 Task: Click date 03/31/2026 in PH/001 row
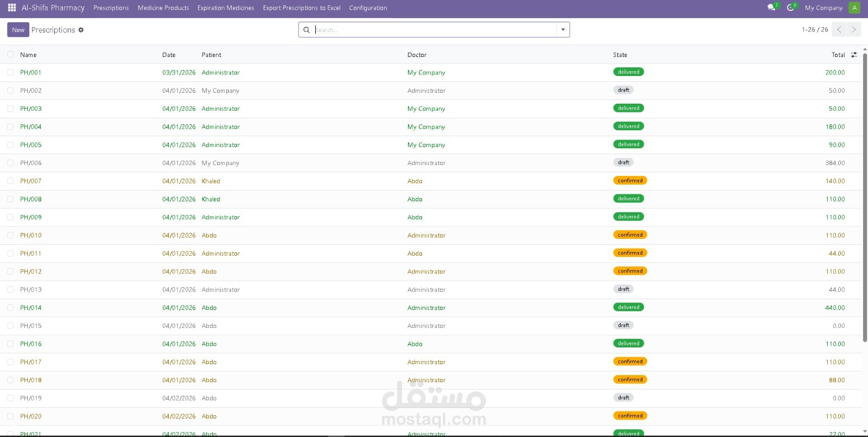click(179, 72)
